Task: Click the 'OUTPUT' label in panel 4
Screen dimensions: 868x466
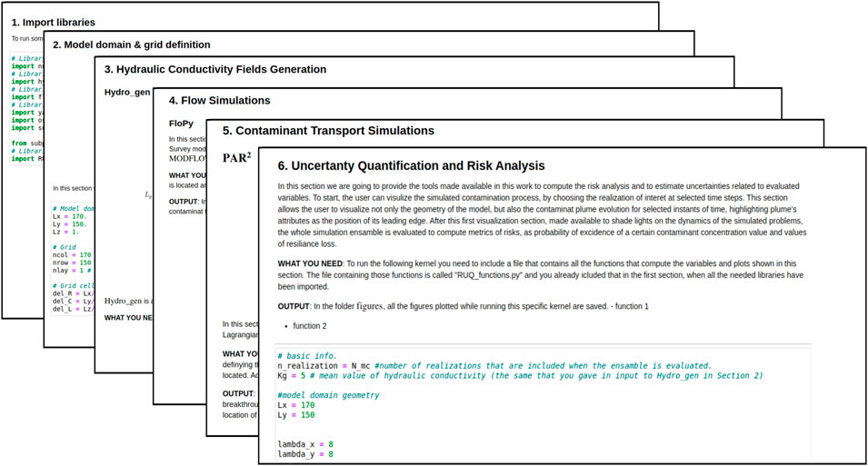Action: (184, 202)
